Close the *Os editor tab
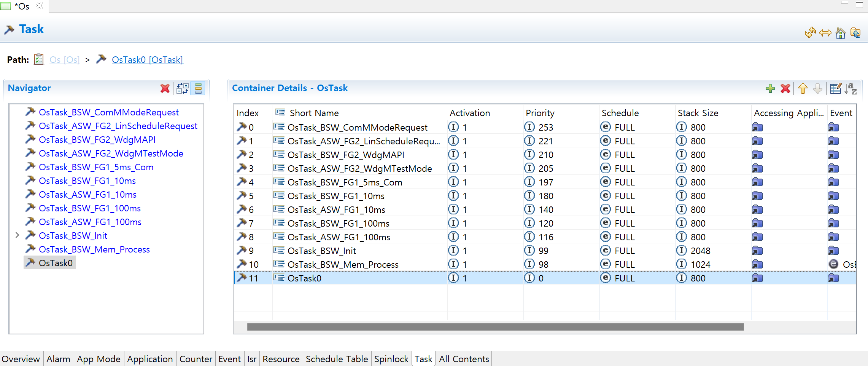This screenshot has width=868, height=366. coord(39,6)
